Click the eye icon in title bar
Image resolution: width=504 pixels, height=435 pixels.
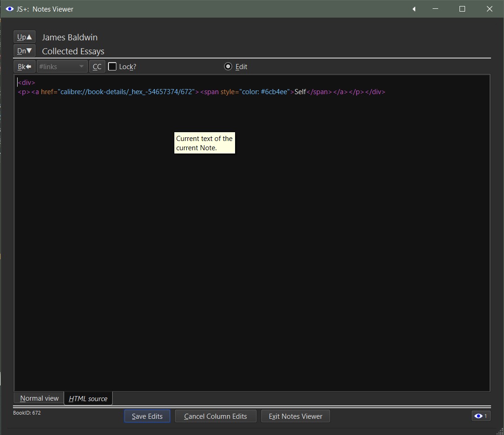click(x=10, y=9)
